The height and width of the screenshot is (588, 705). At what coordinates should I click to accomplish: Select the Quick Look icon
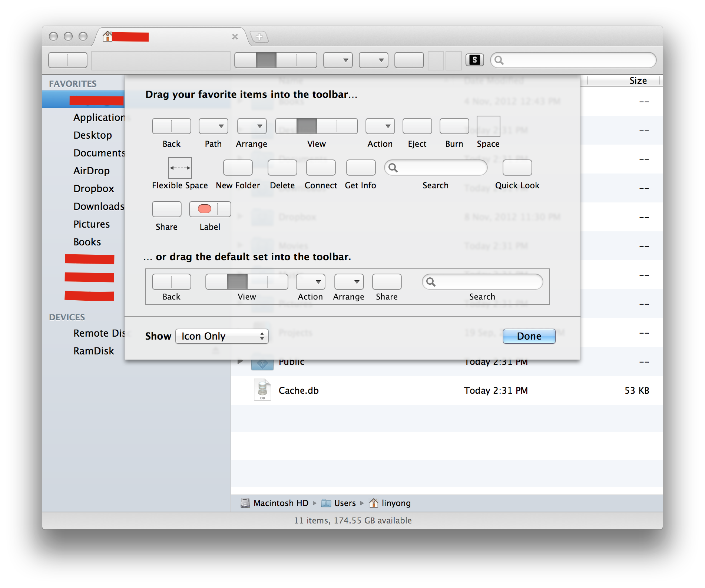point(517,168)
